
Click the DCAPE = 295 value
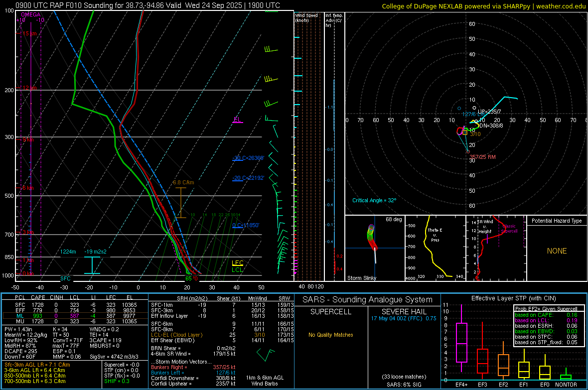coord(20,351)
